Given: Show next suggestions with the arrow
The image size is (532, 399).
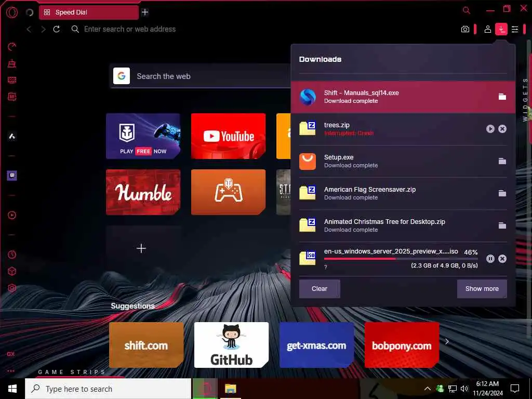Looking at the screenshot, I should [x=447, y=342].
